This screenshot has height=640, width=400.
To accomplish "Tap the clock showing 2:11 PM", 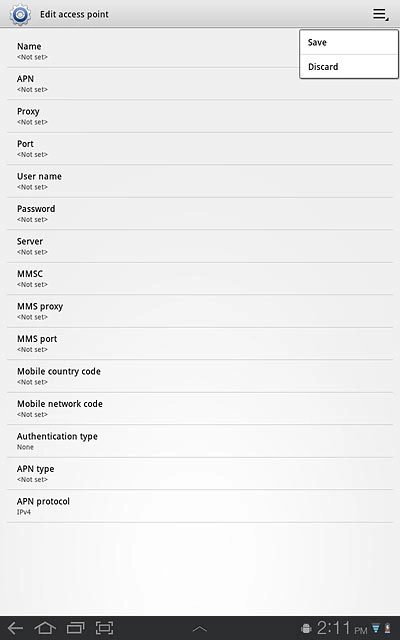I will [342, 628].
